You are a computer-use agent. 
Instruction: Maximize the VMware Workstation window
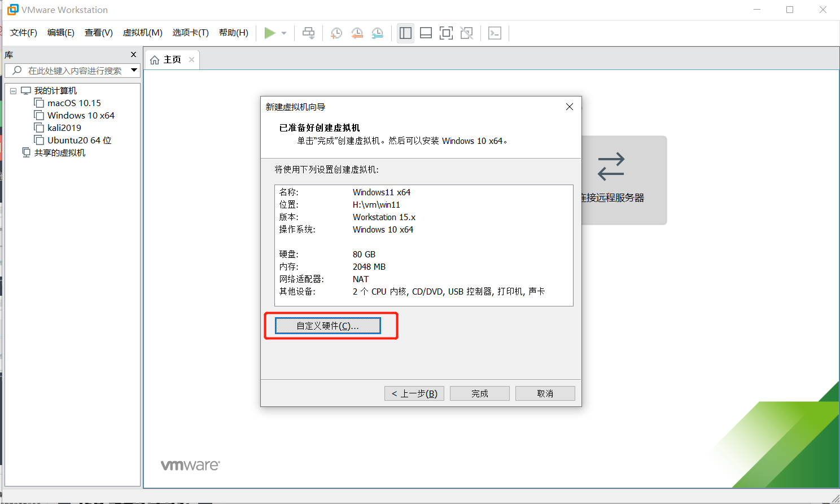tap(790, 10)
